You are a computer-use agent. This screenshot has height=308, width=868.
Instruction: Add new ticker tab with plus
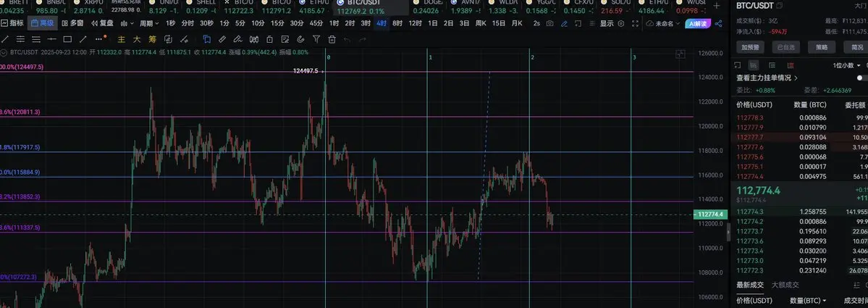pos(717,6)
